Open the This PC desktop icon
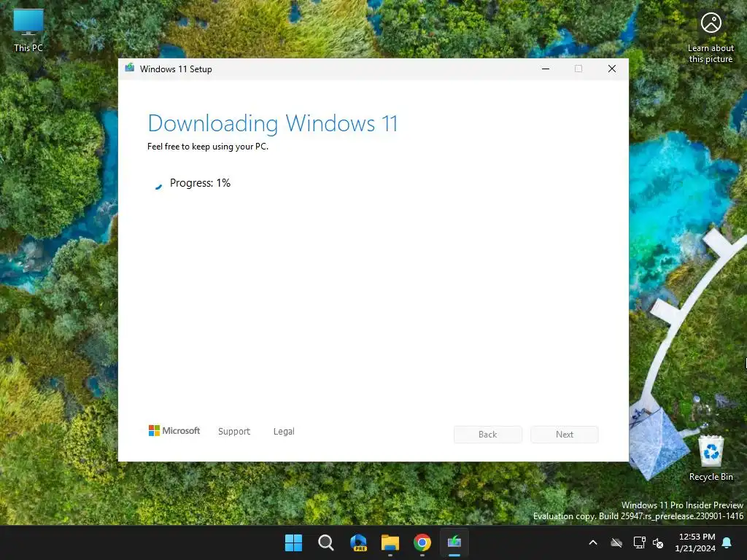Screen dimensions: 747x560 [x=28, y=31]
